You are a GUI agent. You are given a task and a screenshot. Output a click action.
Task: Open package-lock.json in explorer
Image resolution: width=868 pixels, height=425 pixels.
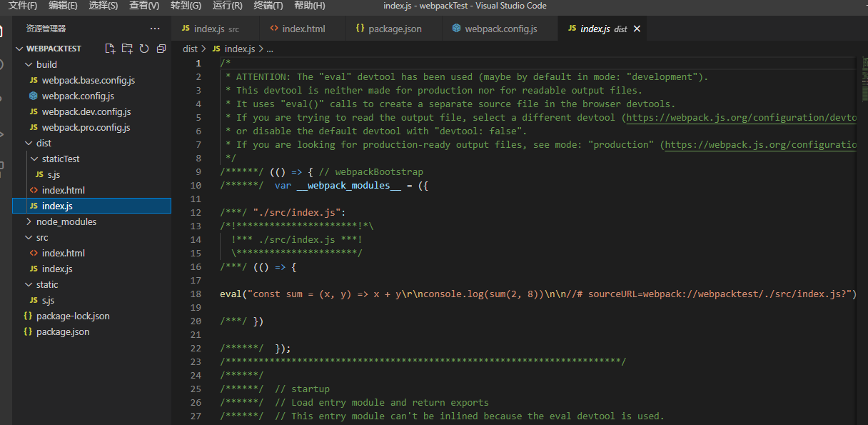coord(91,316)
